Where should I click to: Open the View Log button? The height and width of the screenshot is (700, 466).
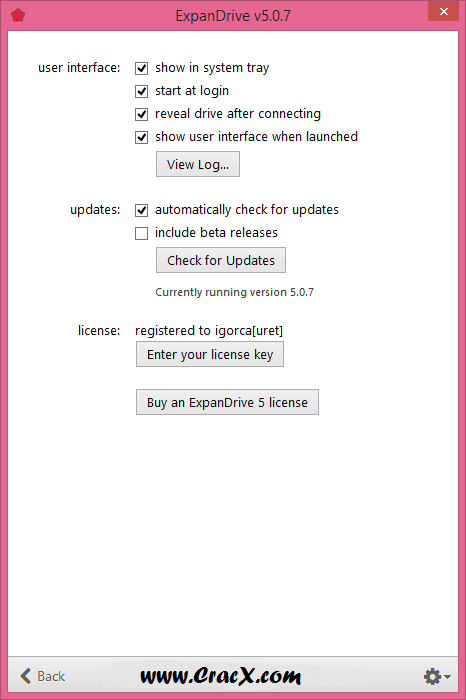[x=198, y=164]
